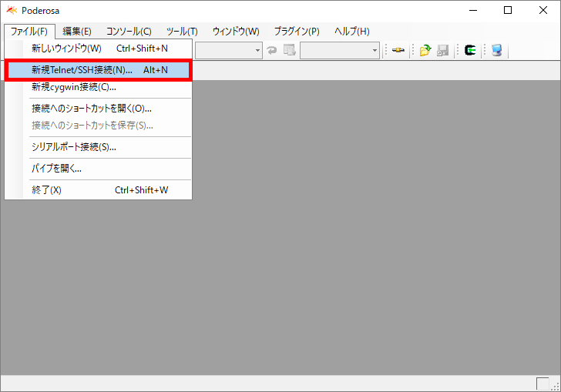Viewport: 561px width, 392px height.
Task: Open the コンソール(C) menu
Action: 129,32
